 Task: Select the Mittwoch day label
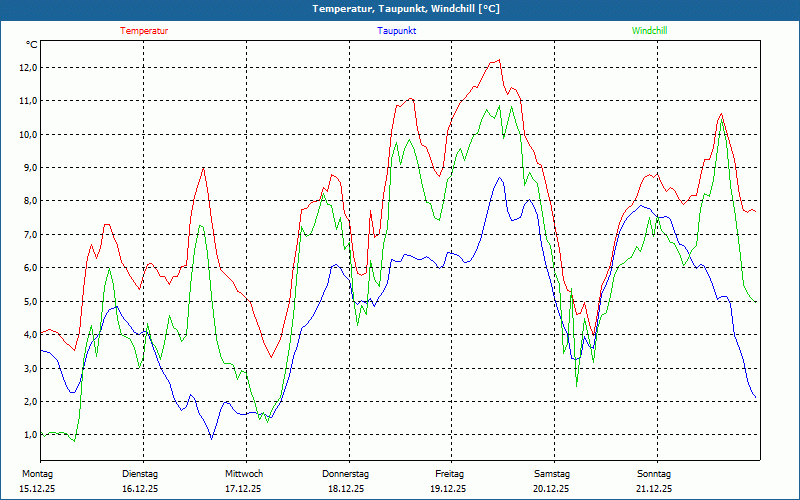[244, 473]
